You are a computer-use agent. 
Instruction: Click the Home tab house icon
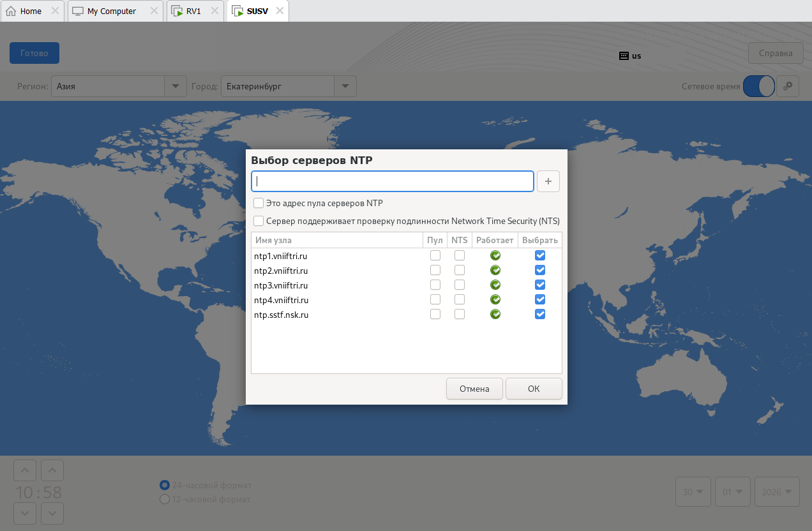[x=11, y=11]
